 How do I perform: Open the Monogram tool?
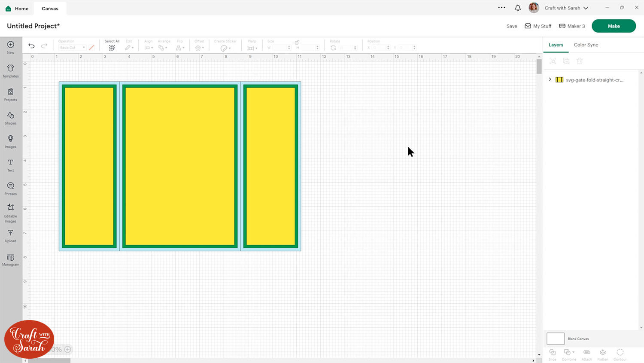(11, 260)
